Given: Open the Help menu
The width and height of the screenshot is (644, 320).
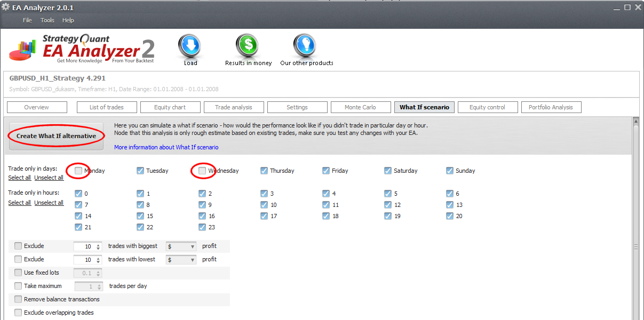Looking at the screenshot, I should point(68,20).
